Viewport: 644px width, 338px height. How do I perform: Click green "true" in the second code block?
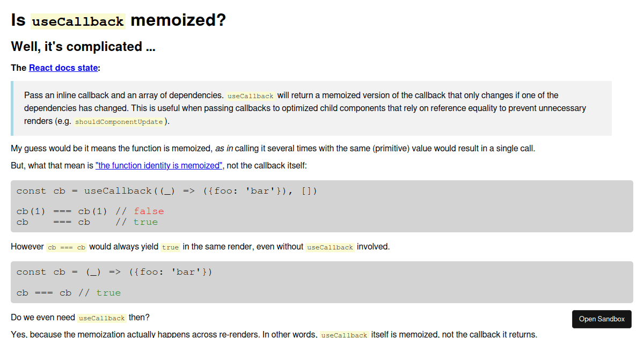tap(108, 293)
